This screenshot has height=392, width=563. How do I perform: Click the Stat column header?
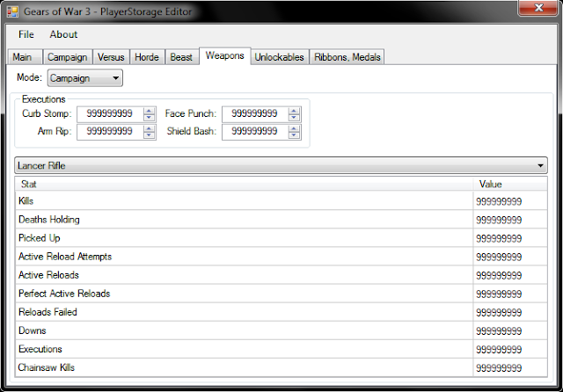[245, 184]
